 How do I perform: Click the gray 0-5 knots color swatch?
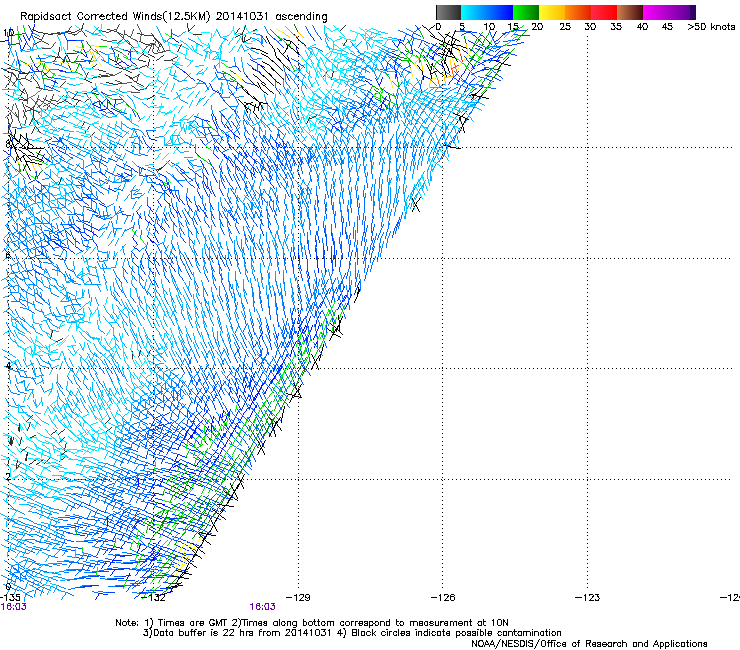[x=448, y=12]
